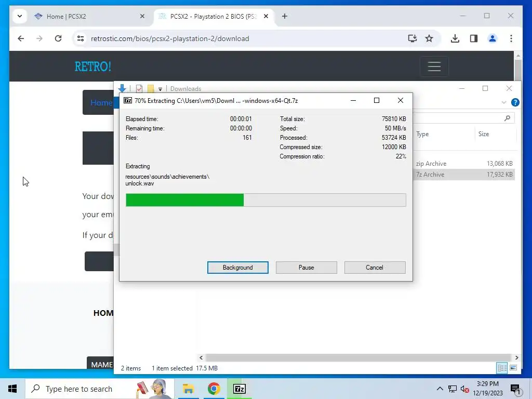This screenshot has height=399, width=532.
Task: Click muted volume tray icon
Action: point(465,389)
